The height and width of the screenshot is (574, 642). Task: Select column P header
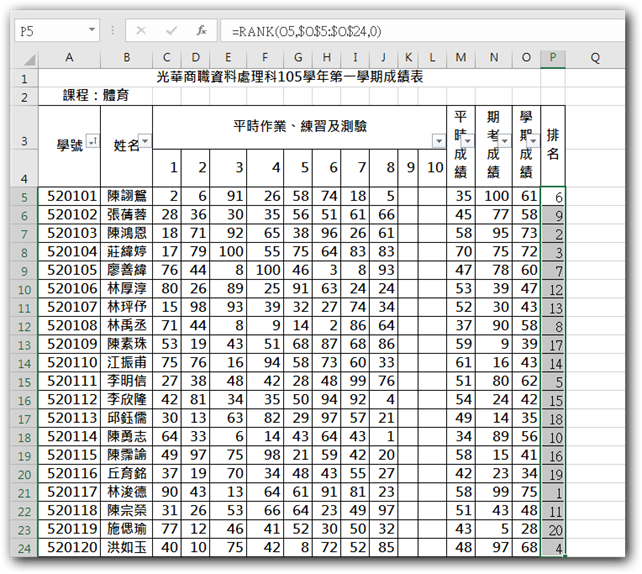click(x=553, y=58)
